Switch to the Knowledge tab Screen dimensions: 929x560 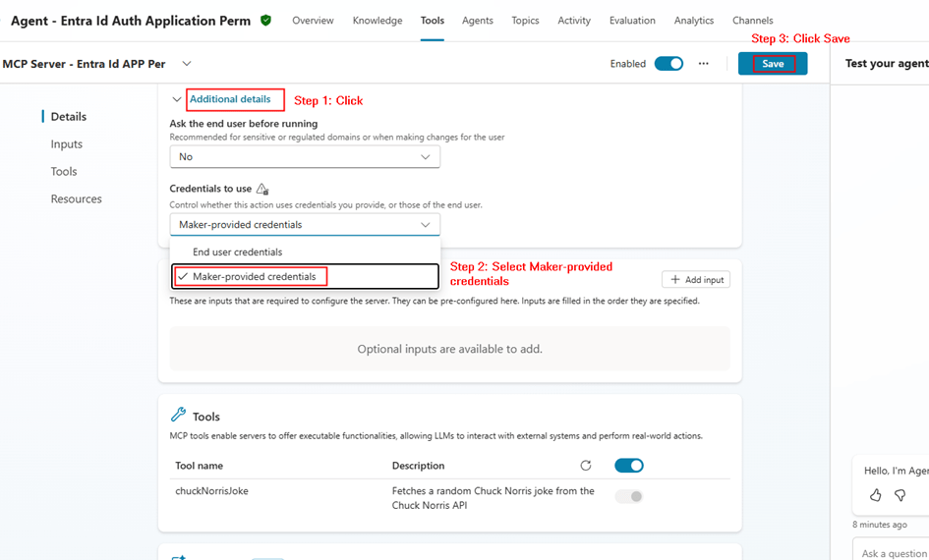tap(377, 21)
